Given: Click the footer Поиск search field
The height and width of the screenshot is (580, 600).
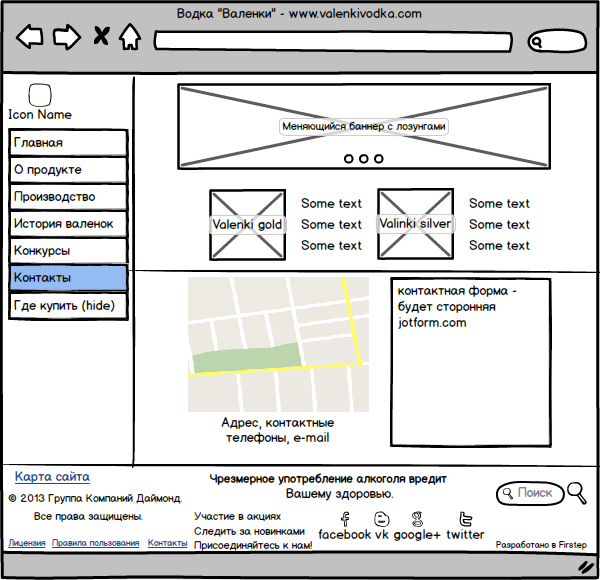Looking at the screenshot, I should (x=530, y=493).
